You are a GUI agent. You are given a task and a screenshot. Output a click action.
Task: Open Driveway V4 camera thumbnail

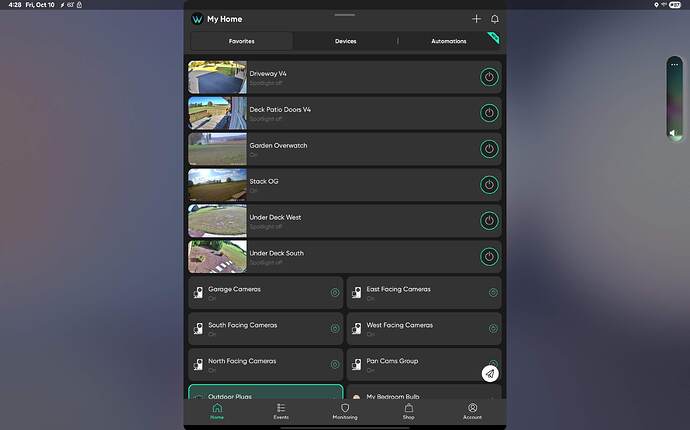[x=217, y=77]
